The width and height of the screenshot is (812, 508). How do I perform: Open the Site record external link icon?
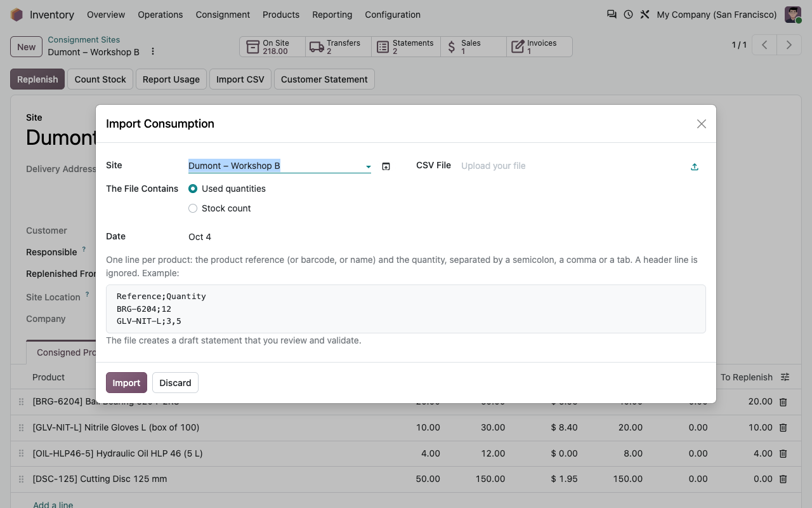386,166
